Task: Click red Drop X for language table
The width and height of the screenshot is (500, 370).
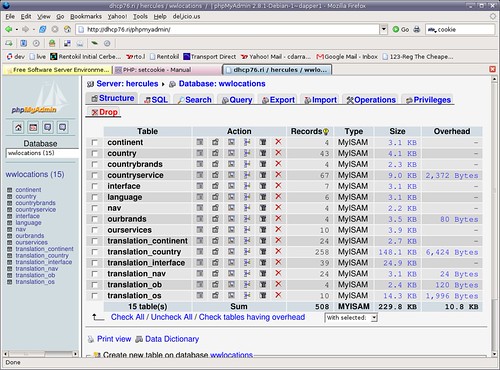Action: coord(278,197)
